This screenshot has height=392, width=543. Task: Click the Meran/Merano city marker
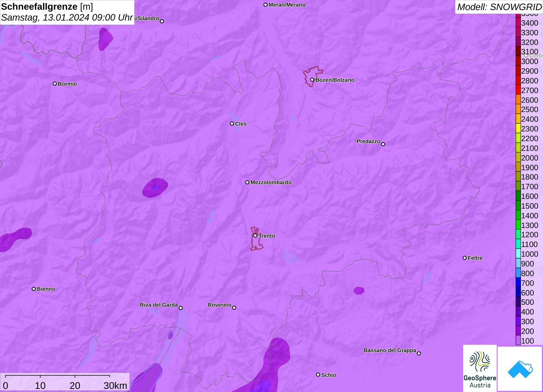265,5
